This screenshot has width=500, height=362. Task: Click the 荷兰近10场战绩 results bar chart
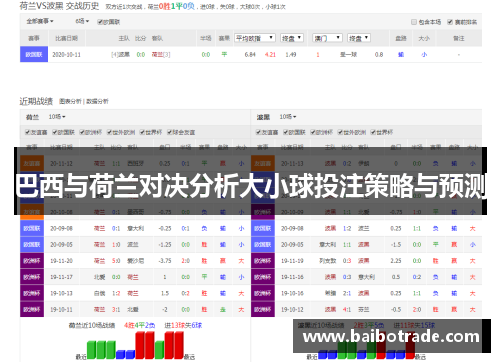[x=135, y=345]
